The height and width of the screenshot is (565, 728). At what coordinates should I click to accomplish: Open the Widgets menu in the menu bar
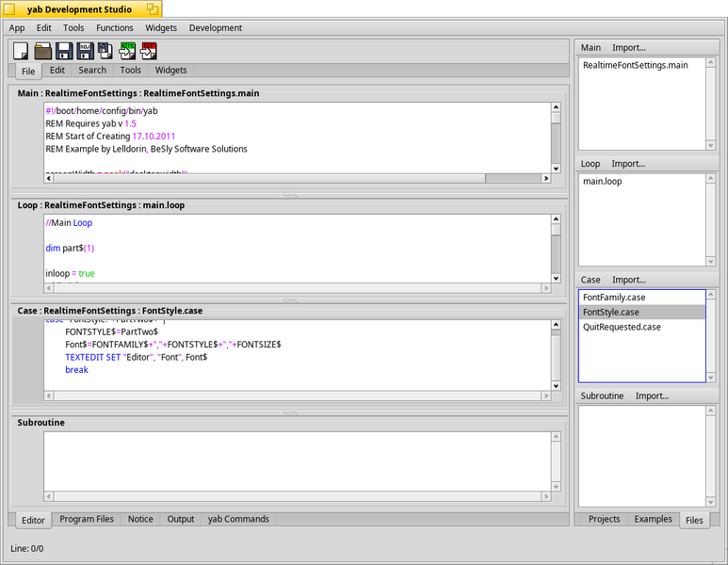[x=161, y=28]
